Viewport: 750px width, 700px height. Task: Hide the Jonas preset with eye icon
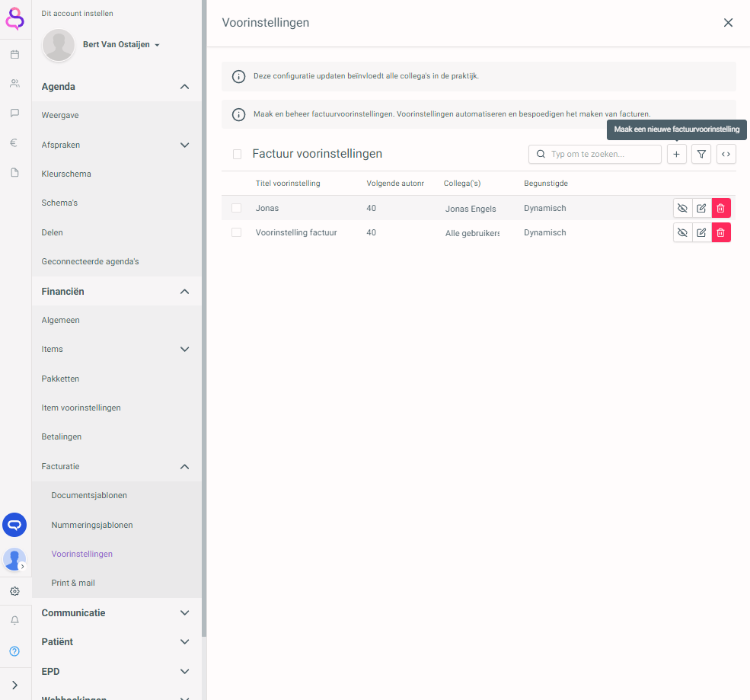682,208
